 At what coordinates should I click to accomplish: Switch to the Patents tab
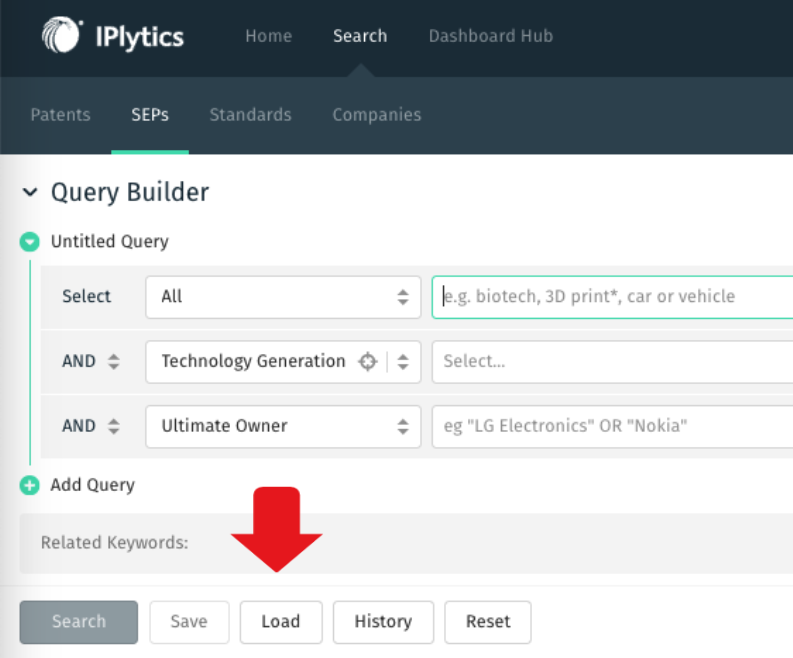point(60,115)
